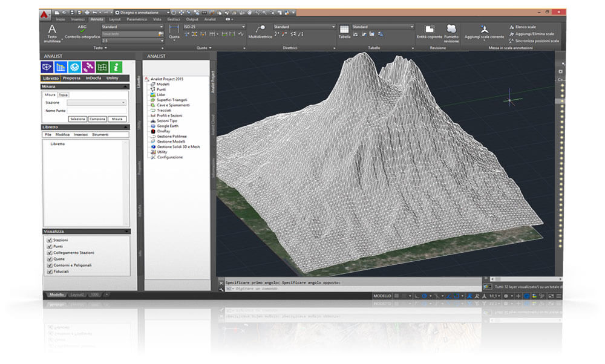605x364 pixels.
Task: Click the purple satellite Analist icon
Action: [x=88, y=67]
